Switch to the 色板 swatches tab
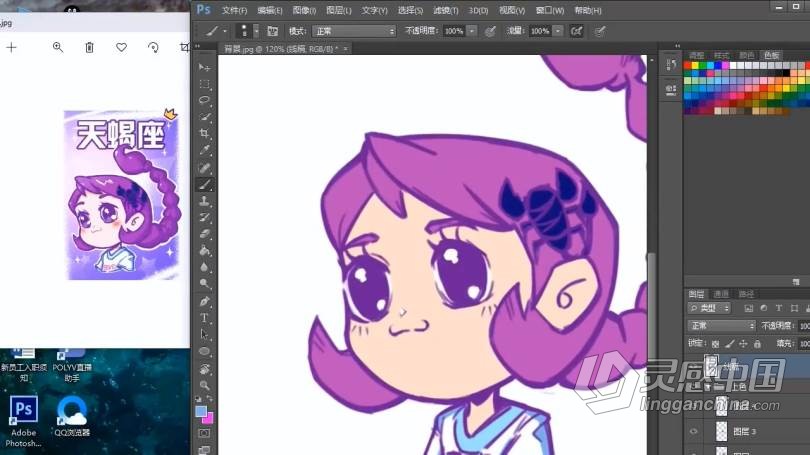This screenshot has width=810, height=455. pos(772,55)
